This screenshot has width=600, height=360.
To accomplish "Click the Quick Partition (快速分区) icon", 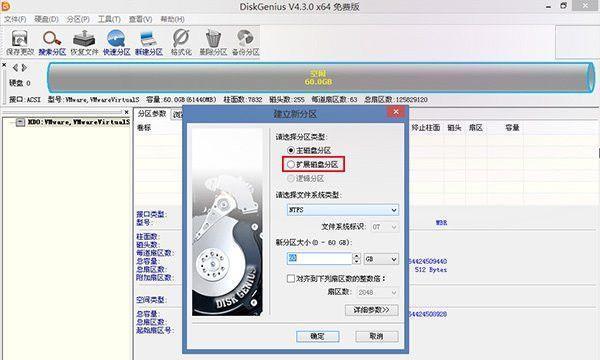I will (116, 42).
